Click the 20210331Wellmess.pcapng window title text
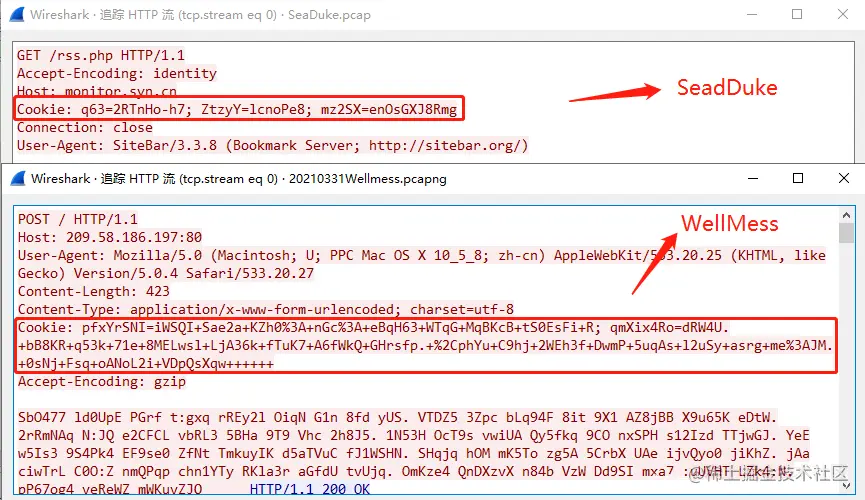Image resolution: width=865 pixels, height=500 pixels. 239,179
